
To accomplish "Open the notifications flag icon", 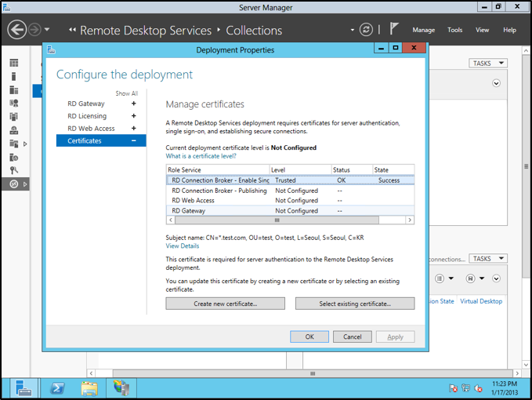I will pyautogui.click(x=394, y=29).
